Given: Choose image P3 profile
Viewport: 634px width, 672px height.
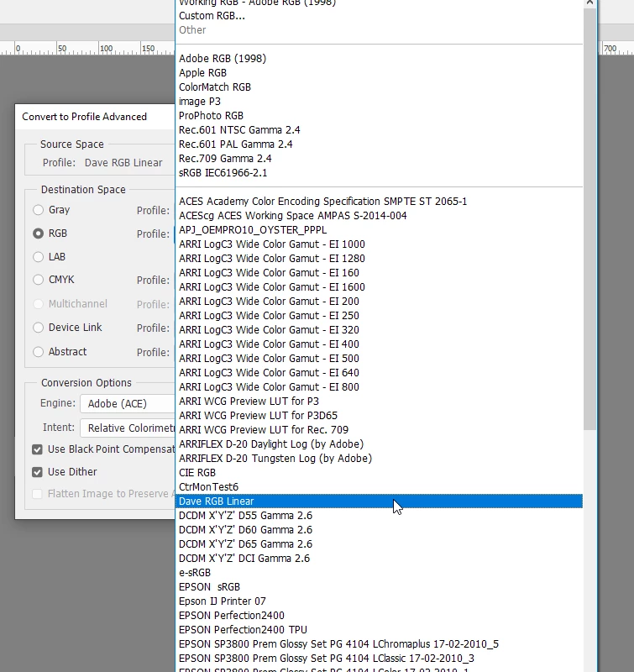Looking at the screenshot, I should point(379,102).
